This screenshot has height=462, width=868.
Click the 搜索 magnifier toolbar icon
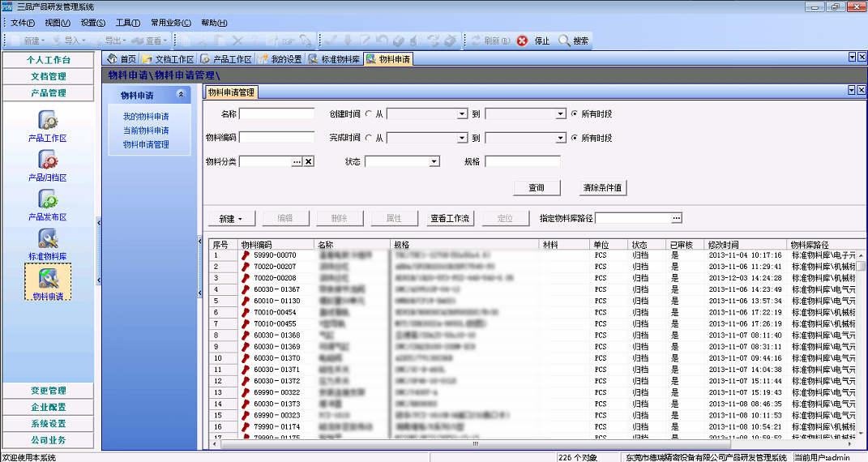(x=564, y=41)
